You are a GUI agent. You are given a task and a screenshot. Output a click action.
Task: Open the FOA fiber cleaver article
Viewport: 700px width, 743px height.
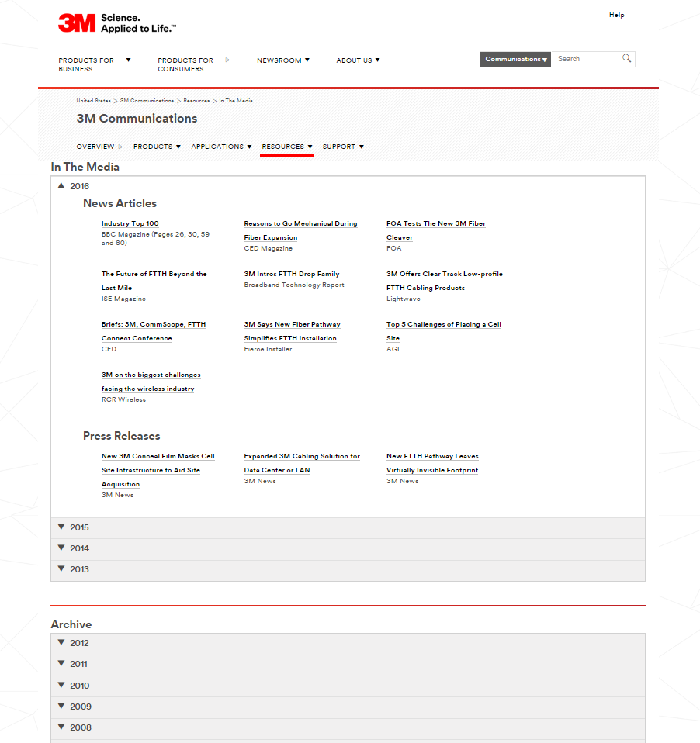[x=436, y=230]
